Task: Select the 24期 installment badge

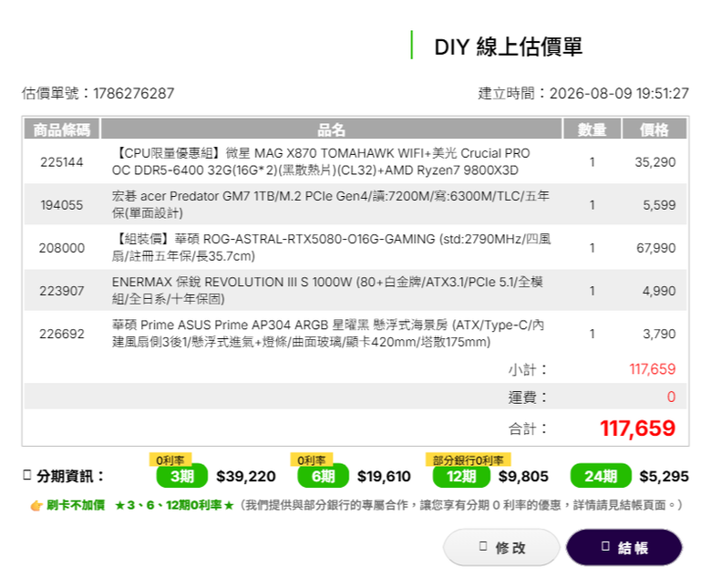Action: click(x=601, y=476)
